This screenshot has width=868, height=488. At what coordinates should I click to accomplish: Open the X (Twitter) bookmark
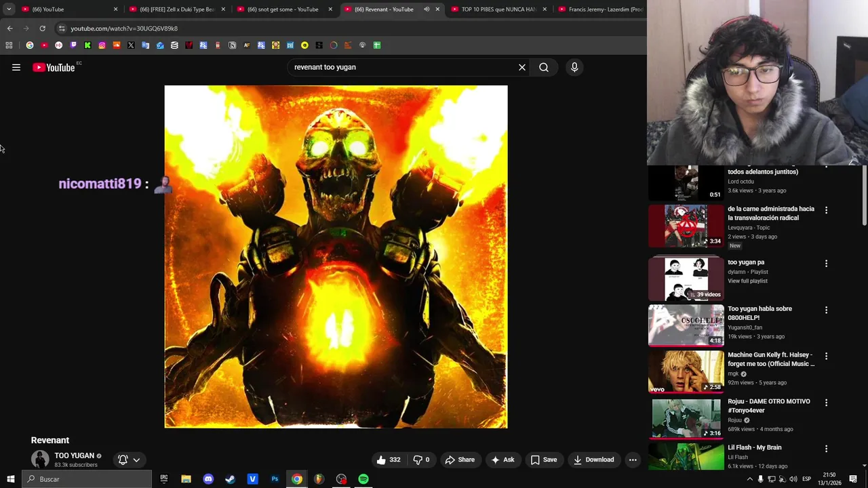coord(131,45)
